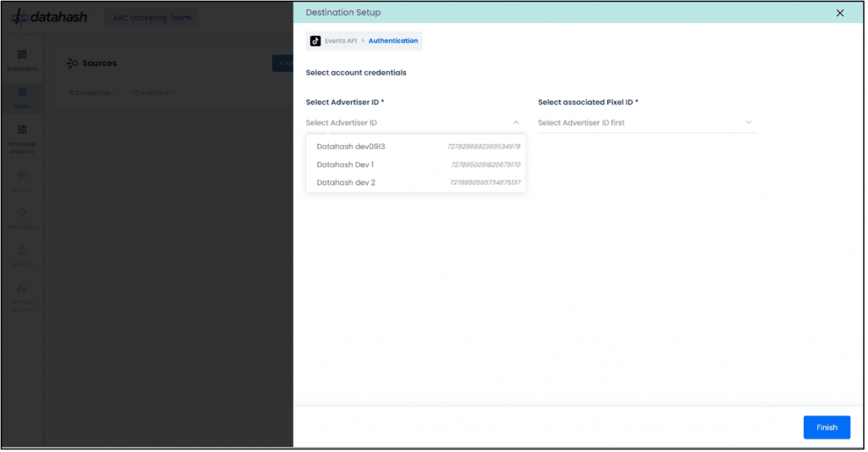The image size is (868, 452).
Task: Open the Destinations icon in the sidebar
Action: 22,214
